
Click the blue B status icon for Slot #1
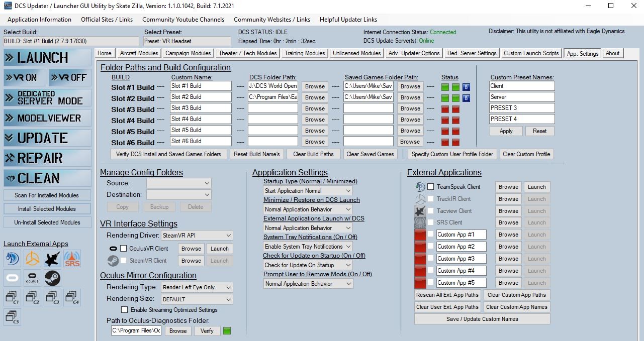[x=466, y=87]
